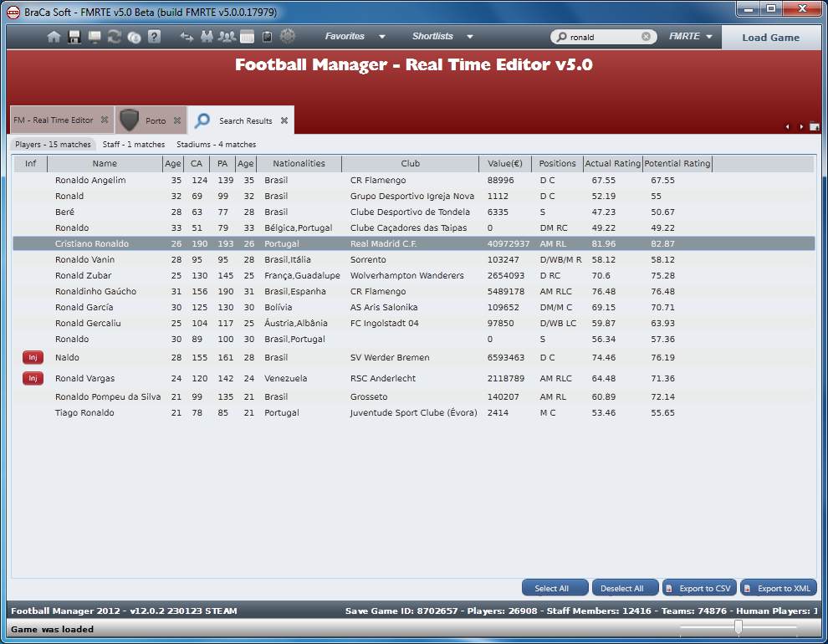The width and height of the screenshot is (828, 644).
Task: Click the Load Game button
Action: [770, 38]
